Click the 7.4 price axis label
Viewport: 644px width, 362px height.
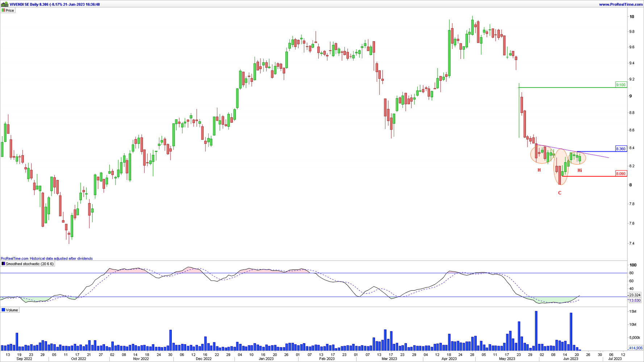(632, 243)
